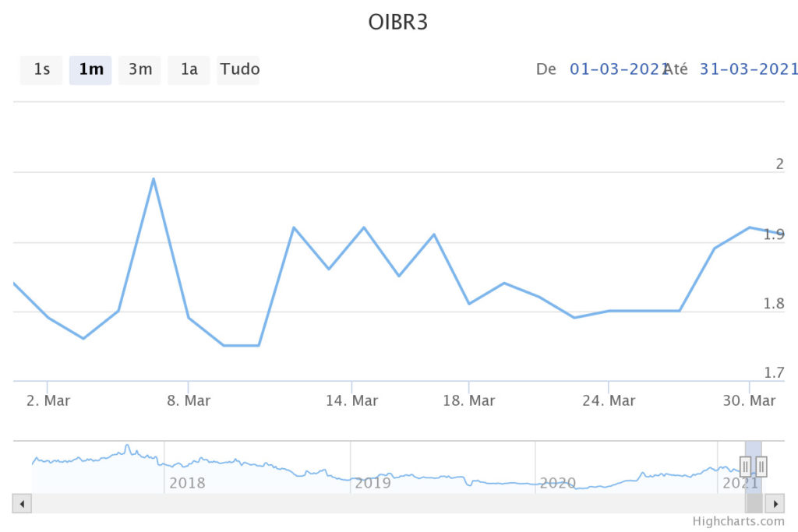Click the 1.7 y-axis value
This screenshot has width=798, height=532.
[774, 373]
